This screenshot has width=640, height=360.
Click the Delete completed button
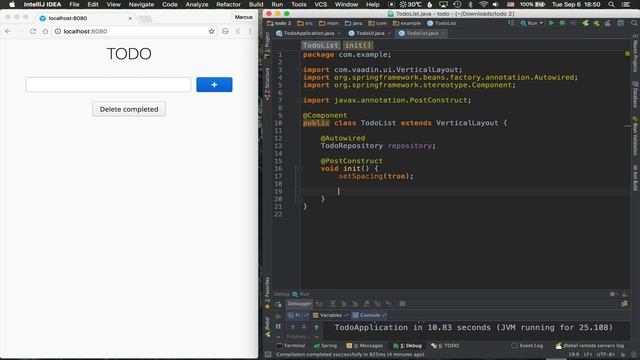(129, 109)
